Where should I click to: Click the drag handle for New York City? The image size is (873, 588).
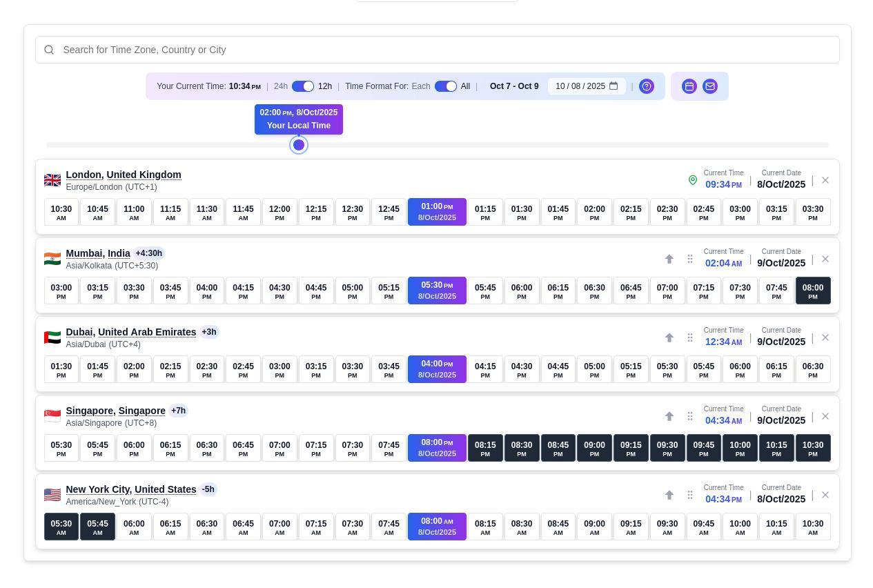(689, 495)
